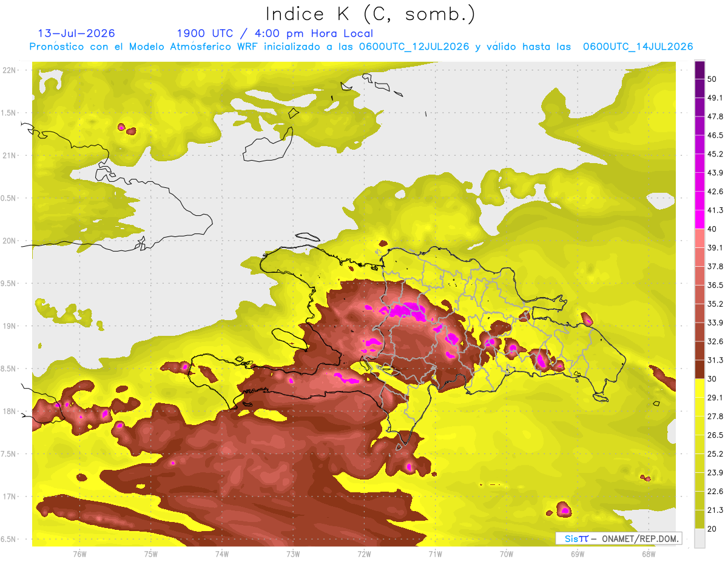
Task: Click the "69W" longitude label
Action: click(x=577, y=554)
